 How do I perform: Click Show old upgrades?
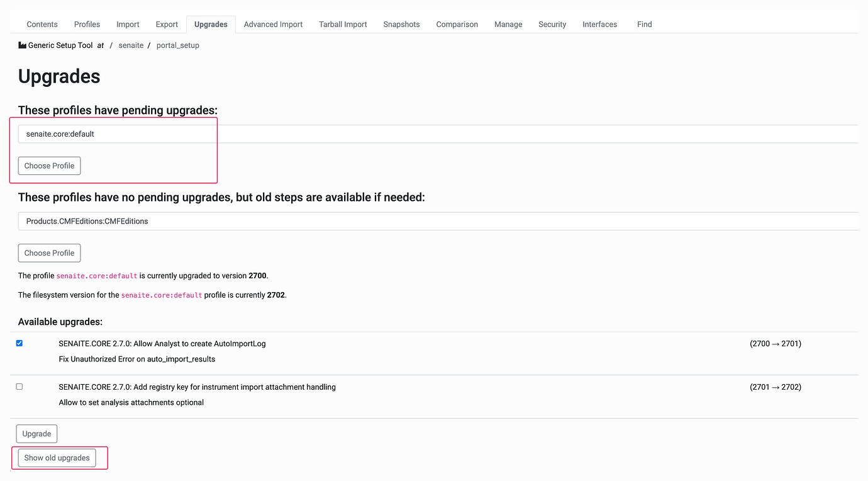click(57, 458)
